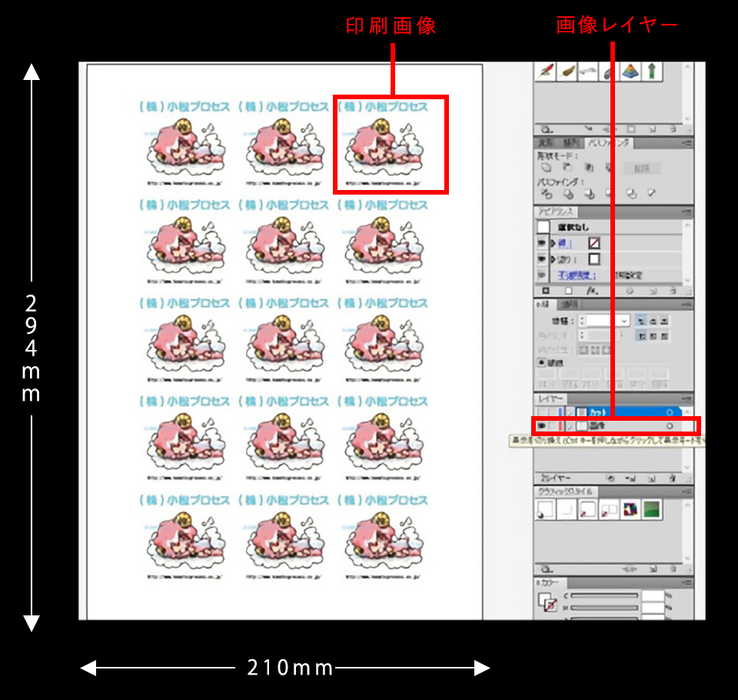The image size is (738, 700).
Task: Delete layer with Layers panel trash
Action: (x=673, y=478)
